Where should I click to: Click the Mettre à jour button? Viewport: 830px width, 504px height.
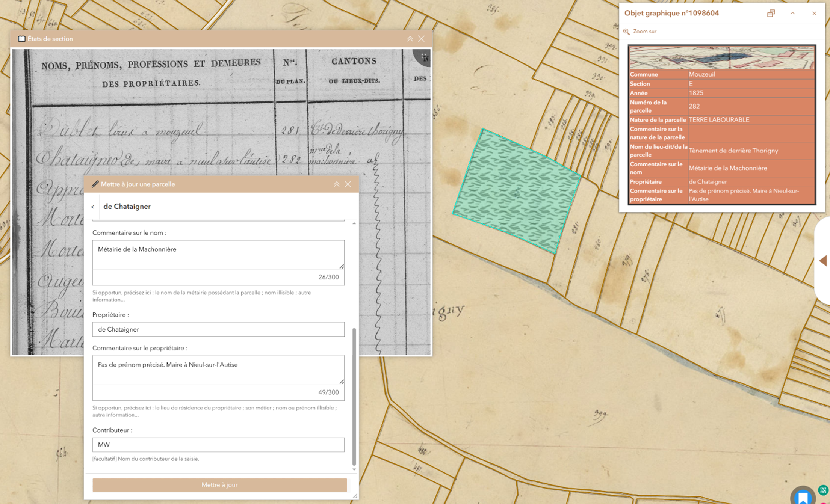point(219,485)
